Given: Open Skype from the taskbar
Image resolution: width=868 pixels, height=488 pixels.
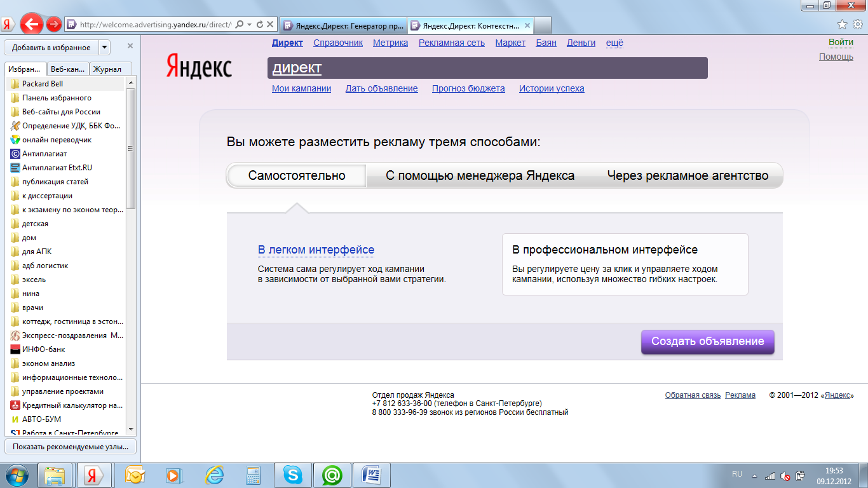Looking at the screenshot, I should (x=293, y=475).
